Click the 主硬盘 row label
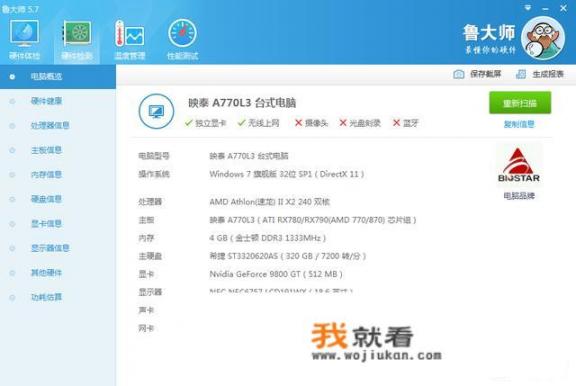Screen dimensions: 576x386 coord(150,256)
